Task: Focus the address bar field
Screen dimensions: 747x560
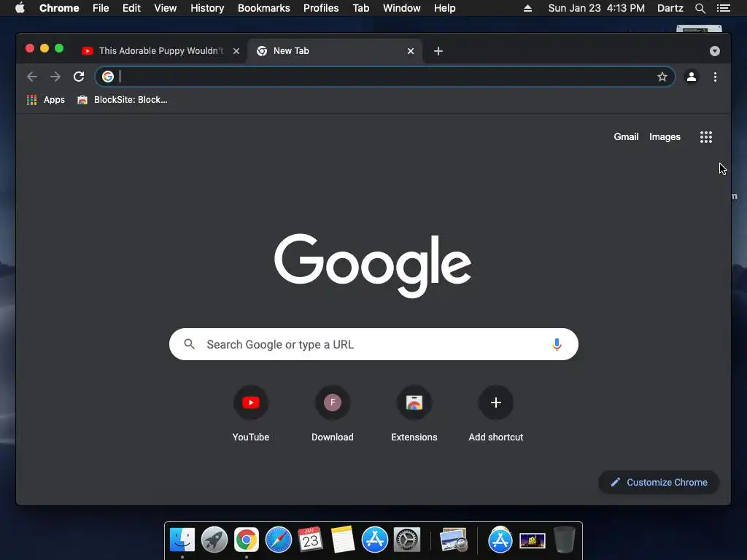Action: (x=385, y=77)
